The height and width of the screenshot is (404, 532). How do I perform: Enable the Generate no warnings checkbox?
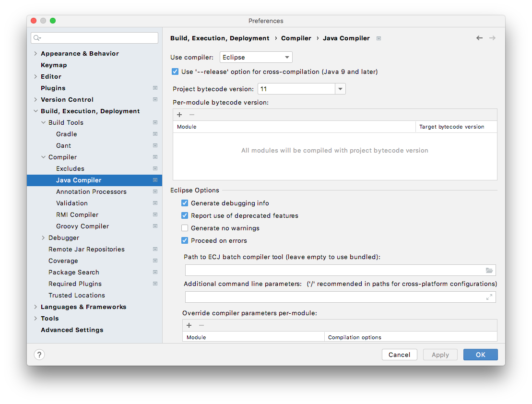point(185,228)
